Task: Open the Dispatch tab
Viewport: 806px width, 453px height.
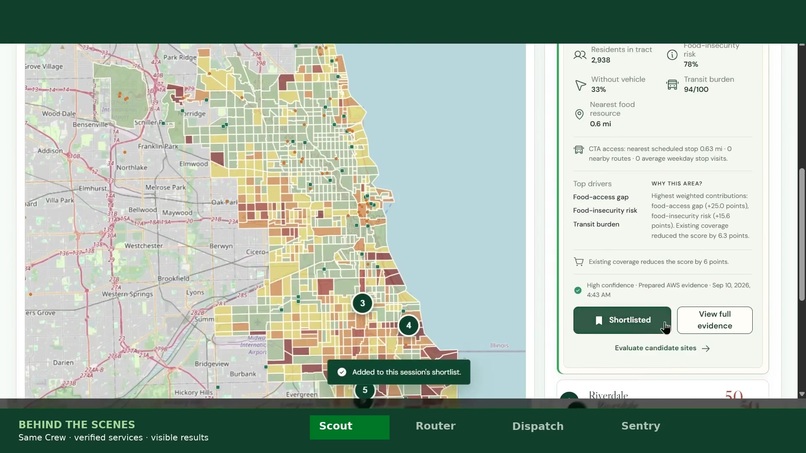Action: click(x=538, y=426)
